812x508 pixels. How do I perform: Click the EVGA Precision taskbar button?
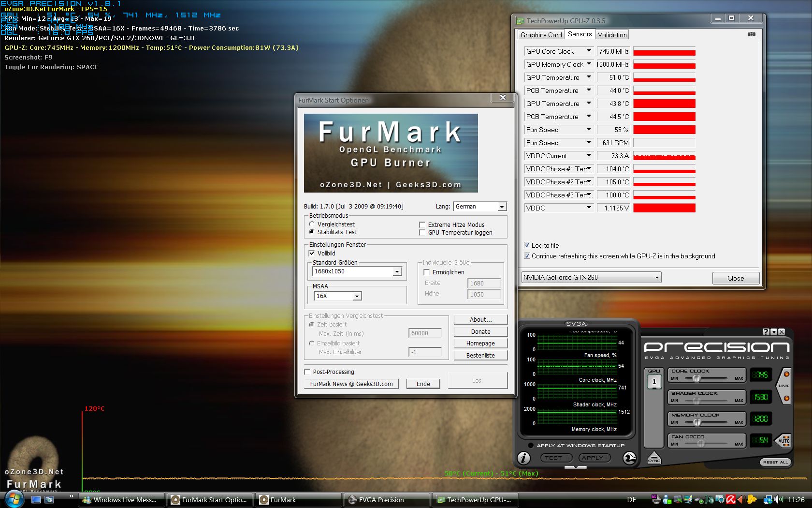click(x=387, y=500)
